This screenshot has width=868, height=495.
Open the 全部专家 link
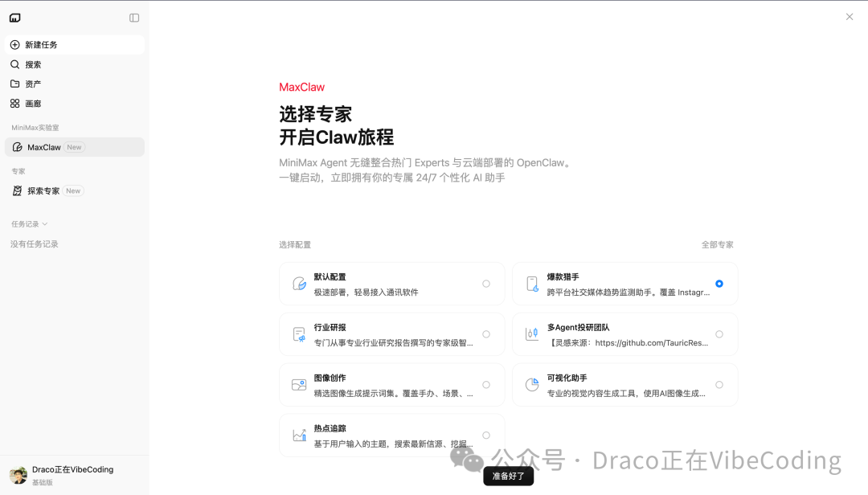(x=718, y=244)
